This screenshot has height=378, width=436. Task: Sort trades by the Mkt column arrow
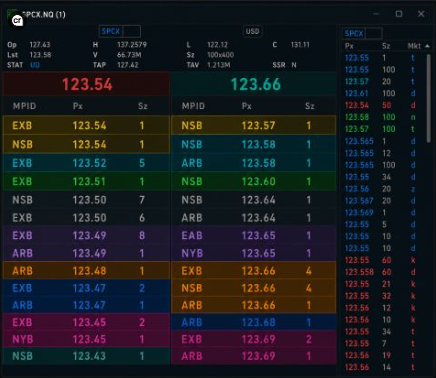pos(427,46)
